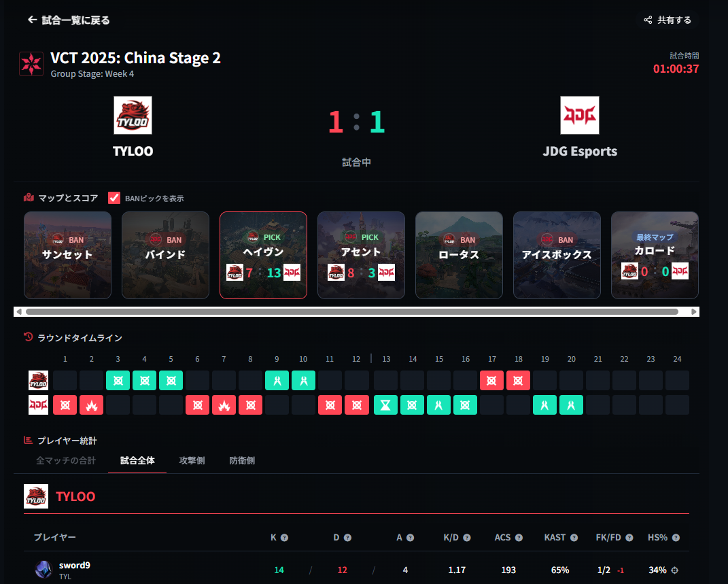Select JDG's round 2 spike explosion icon
The height and width of the screenshot is (584, 728).
(x=92, y=405)
